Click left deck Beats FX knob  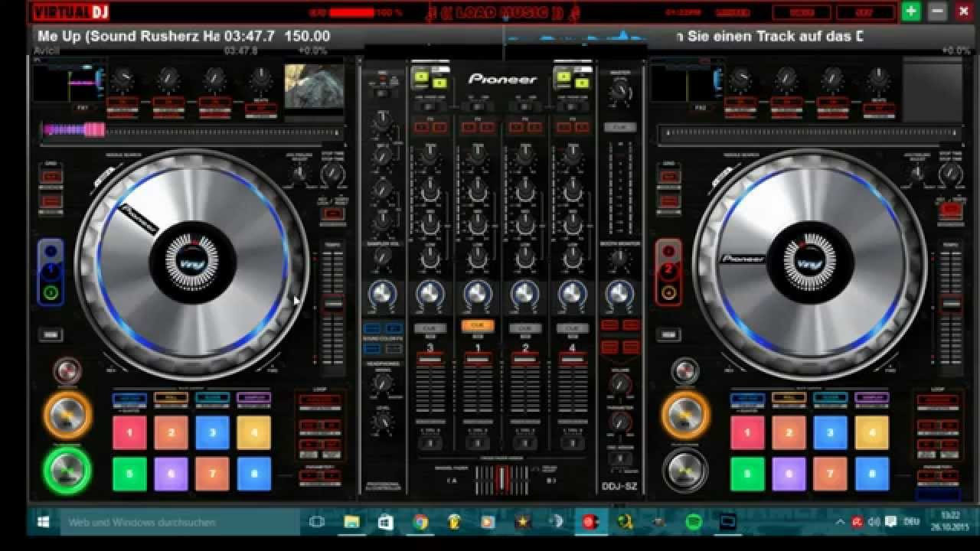pos(261,79)
